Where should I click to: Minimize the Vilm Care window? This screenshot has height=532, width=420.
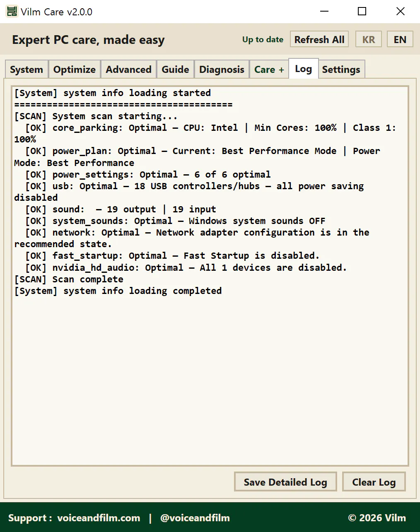pos(324,11)
